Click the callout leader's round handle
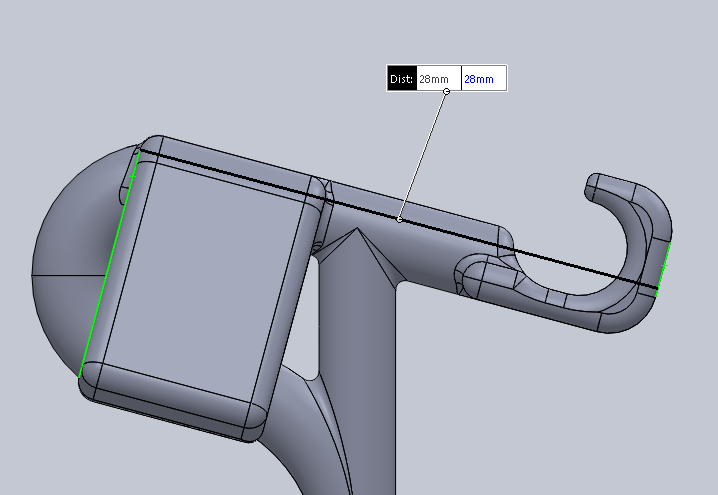This screenshot has height=495, width=718. coord(446,92)
